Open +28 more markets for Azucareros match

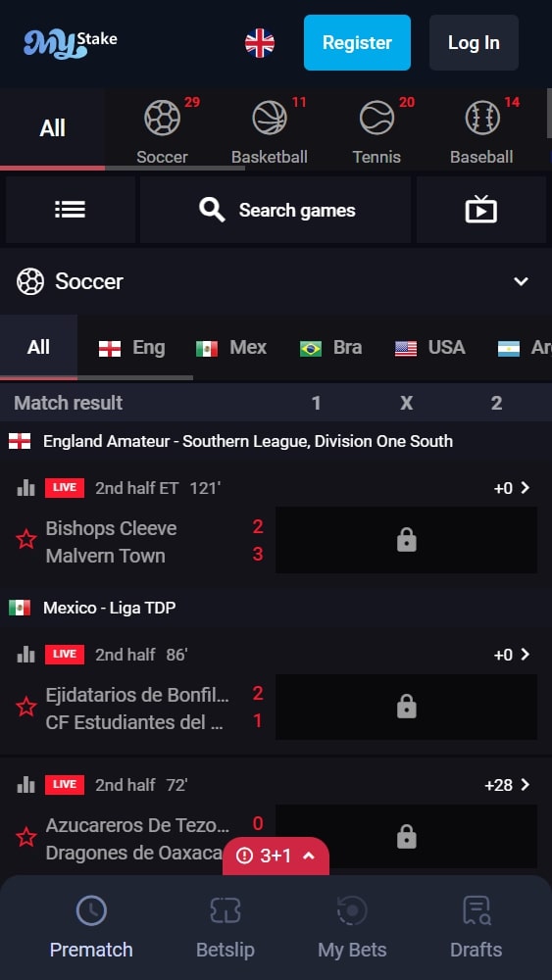[507, 784]
